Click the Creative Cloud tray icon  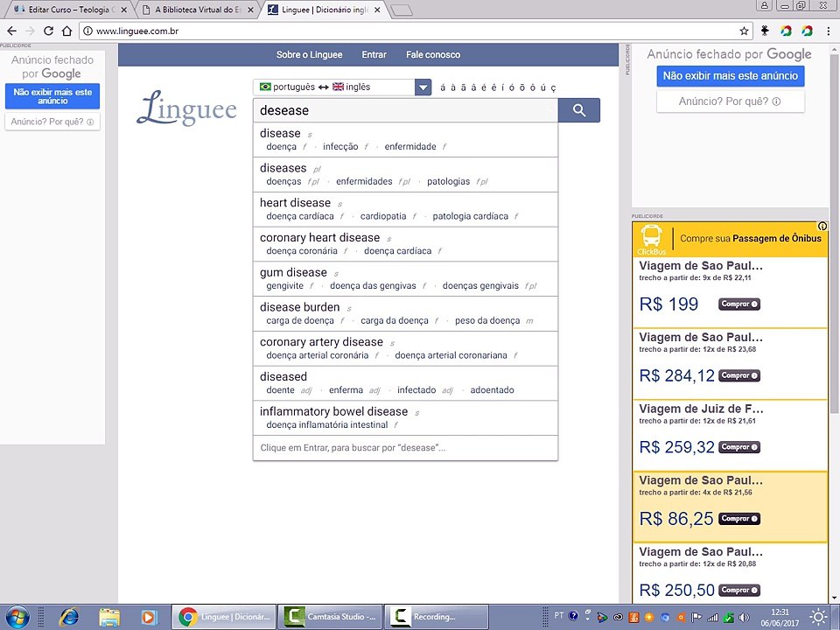coord(618,618)
